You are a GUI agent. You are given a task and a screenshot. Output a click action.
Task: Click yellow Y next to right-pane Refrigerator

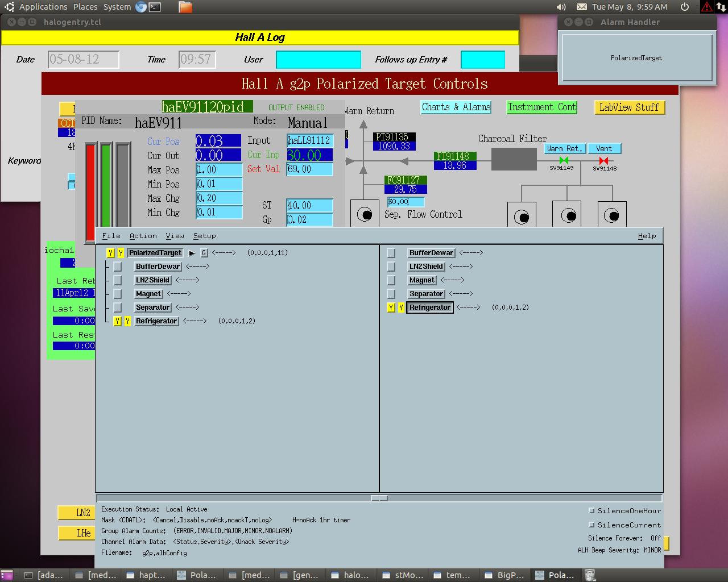pyautogui.click(x=401, y=307)
